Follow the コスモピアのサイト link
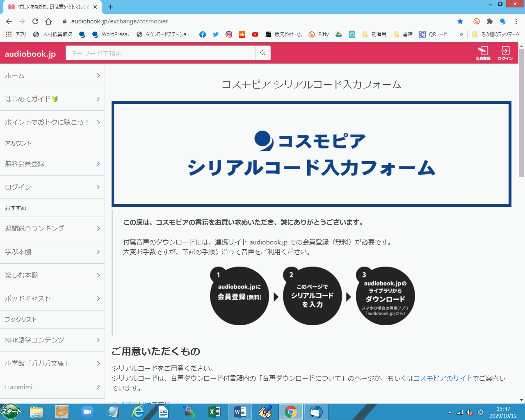Viewport: 525px width, 420px height. [x=443, y=378]
